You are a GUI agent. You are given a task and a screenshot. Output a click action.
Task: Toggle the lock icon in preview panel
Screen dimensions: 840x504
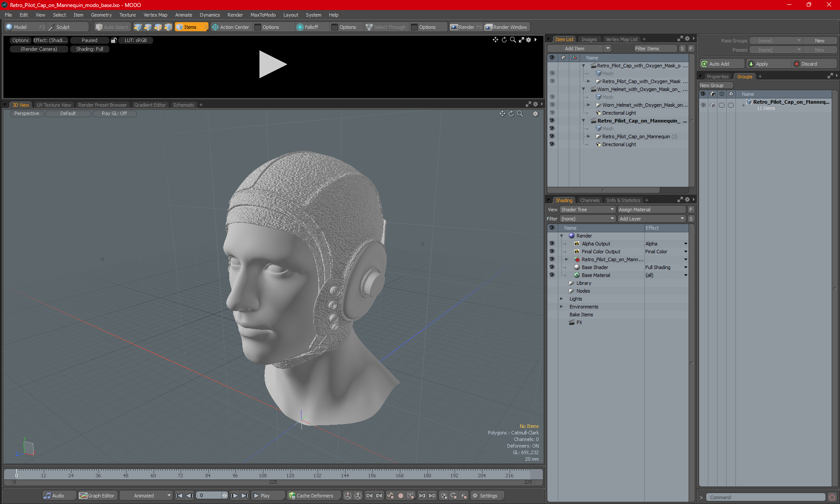pos(114,40)
